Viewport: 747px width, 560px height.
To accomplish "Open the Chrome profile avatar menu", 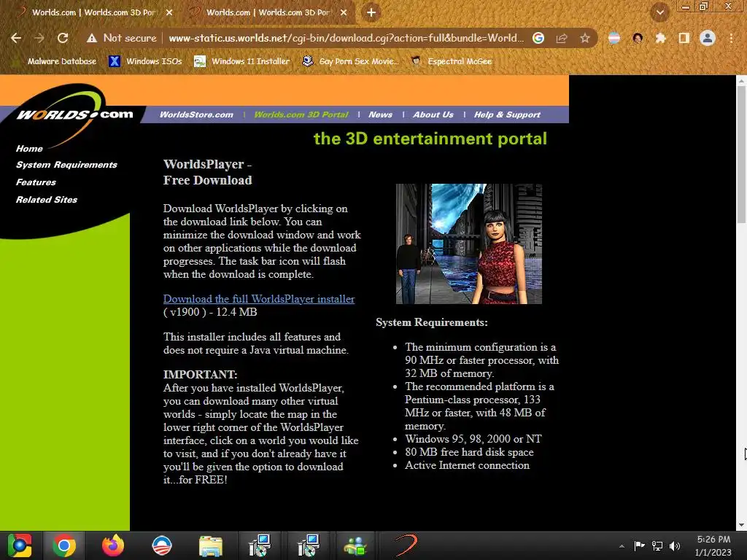I will 708,38.
